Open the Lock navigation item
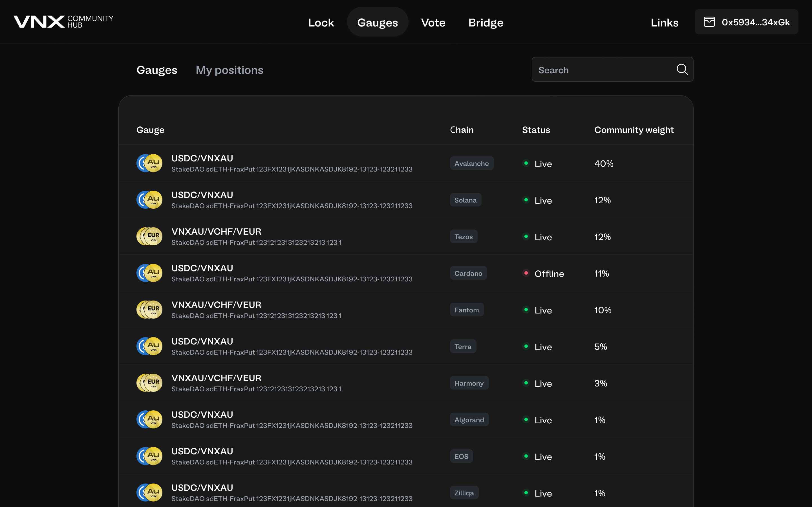The height and width of the screenshot is (507, 812). point(321,23)
